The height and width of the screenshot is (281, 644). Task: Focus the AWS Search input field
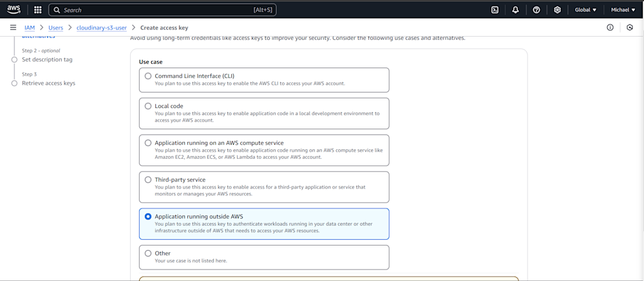tap(162, 10)
